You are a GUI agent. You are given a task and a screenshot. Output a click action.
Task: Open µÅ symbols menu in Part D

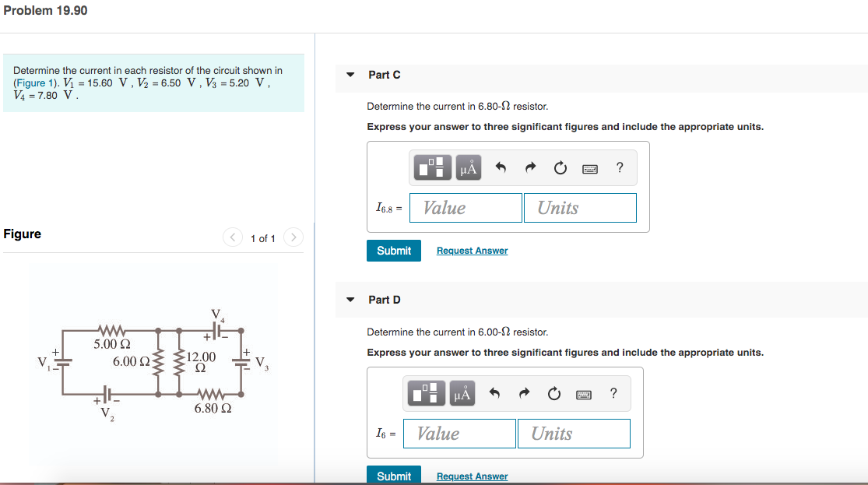pos(462,393)
